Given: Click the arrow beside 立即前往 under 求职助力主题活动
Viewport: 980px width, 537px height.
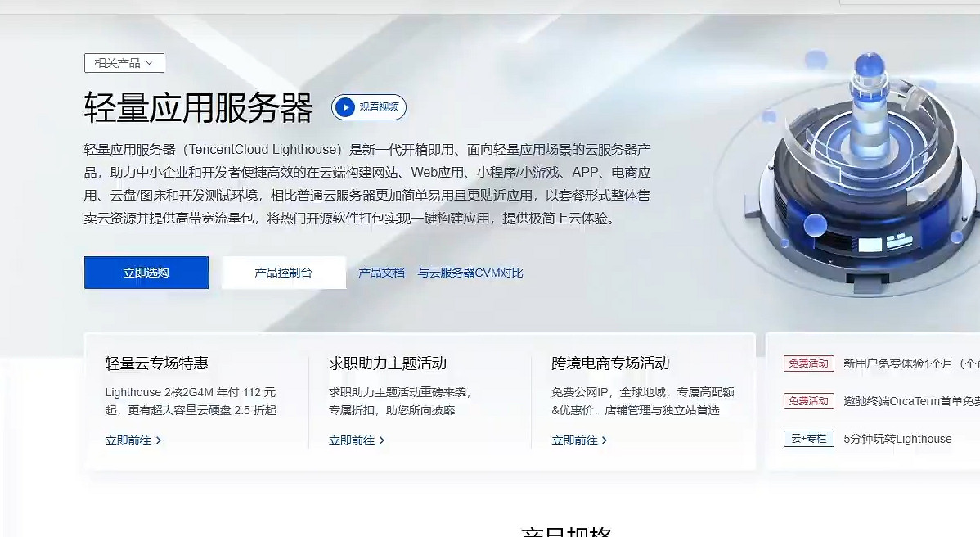Looking at the screenshot, I should pos(382,440).
